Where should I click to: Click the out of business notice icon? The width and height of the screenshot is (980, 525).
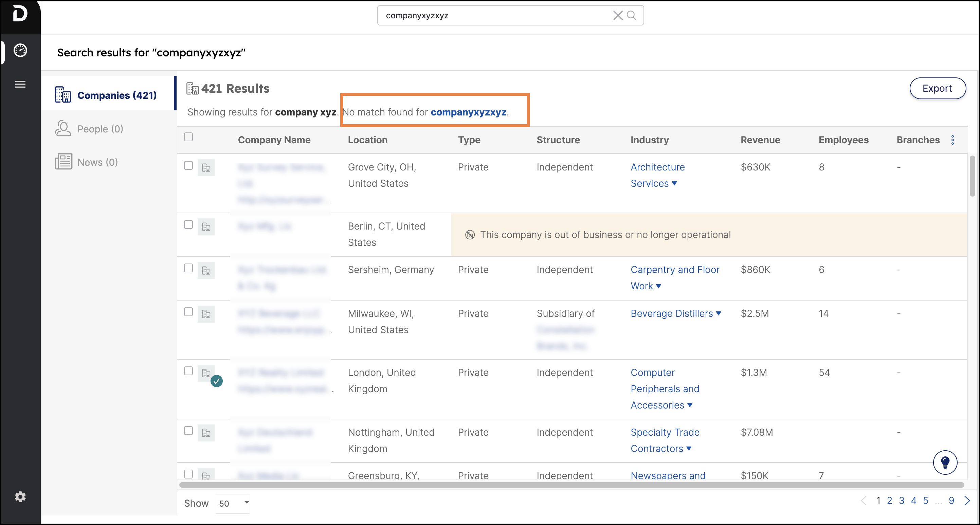pyautogui.click(x=470, y=235)
